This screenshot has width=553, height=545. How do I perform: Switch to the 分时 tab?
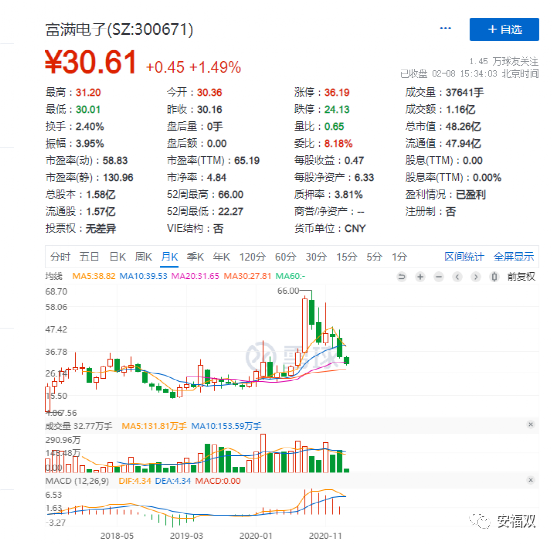[60, 257]
